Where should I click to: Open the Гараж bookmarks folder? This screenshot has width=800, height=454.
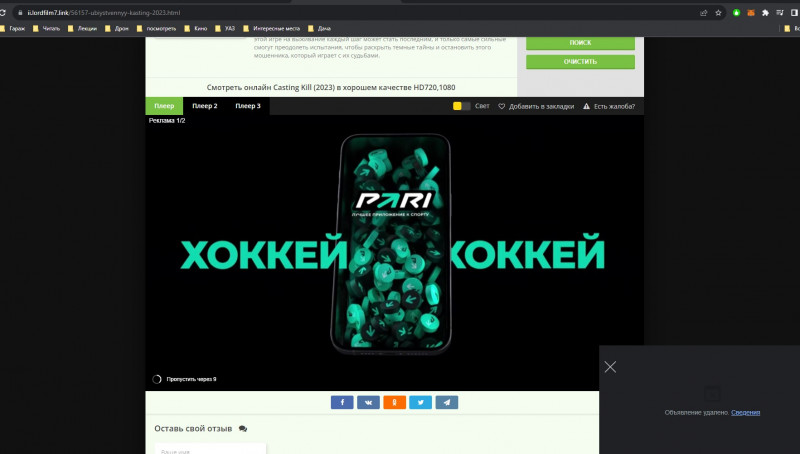(x=13, y=29)
